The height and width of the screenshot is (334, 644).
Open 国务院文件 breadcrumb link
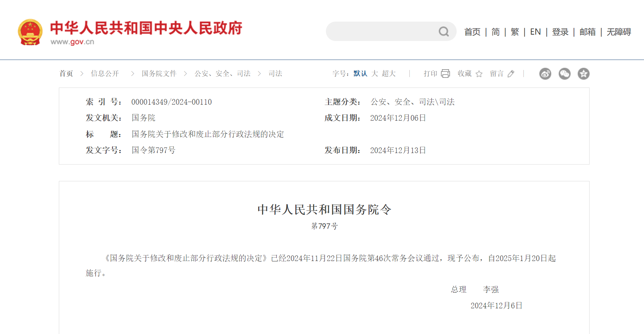coord(159,74)
